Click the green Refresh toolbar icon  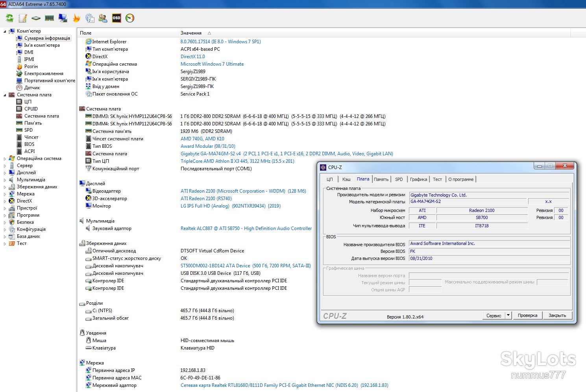[x=9, y=18]
